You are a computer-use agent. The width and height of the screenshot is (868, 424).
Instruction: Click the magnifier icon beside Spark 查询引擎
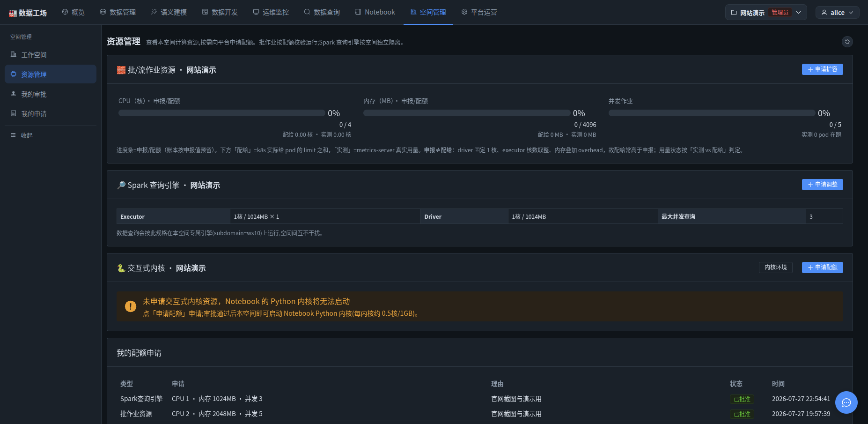pyautogui.click(x=121, y=185)
